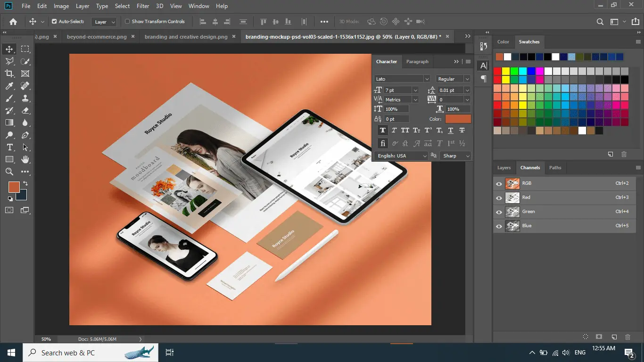Open the font size dropdown

click(414, 90)
